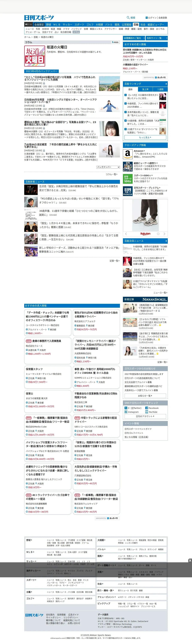This screenshot has width=192, height=644.
Task: Open 櫻坂46大園玲 photobook article headline
Action: [x=60, y=123]
